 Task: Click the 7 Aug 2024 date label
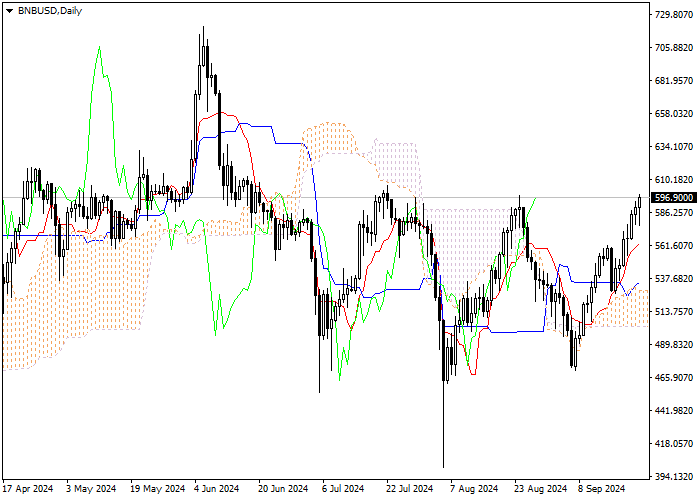coord(474,489)
